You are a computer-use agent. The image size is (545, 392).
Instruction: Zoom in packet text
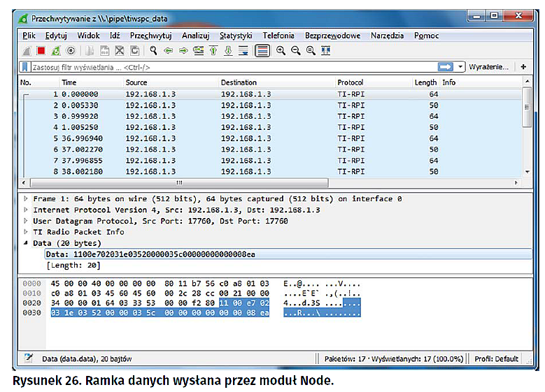point(281,50)
